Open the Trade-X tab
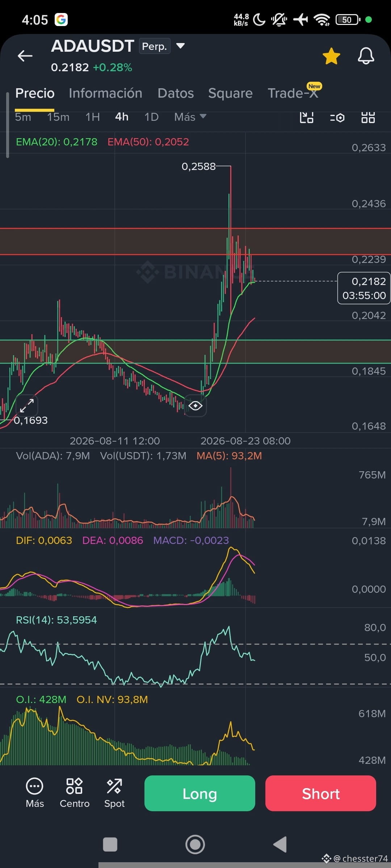Viewport: 391px width, 868px height. pos(293,93)
